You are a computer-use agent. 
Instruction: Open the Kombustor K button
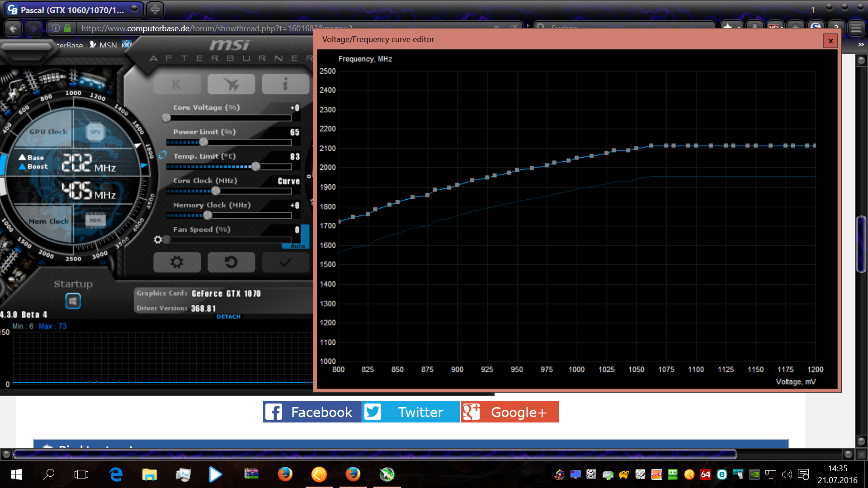177,84
